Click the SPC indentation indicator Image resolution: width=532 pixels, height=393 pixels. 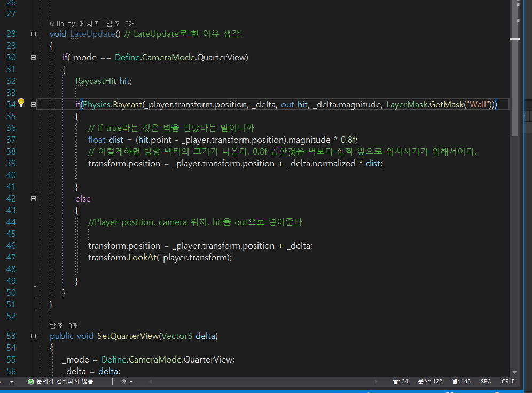pyautogui.click(x=486, y=381)
